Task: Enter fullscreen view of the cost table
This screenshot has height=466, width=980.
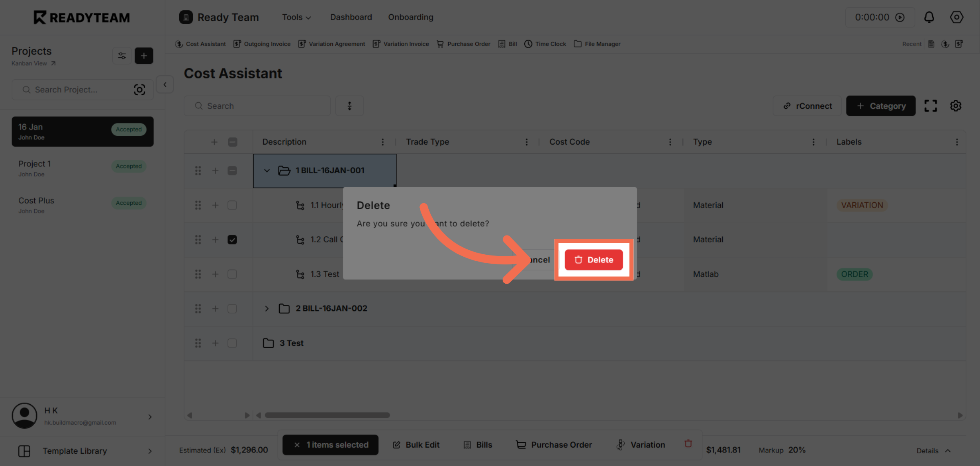Action: tap(931, 105)
